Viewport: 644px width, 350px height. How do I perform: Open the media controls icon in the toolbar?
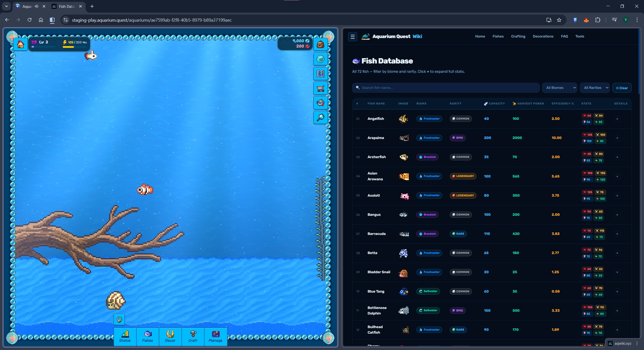tap(614, 20)
